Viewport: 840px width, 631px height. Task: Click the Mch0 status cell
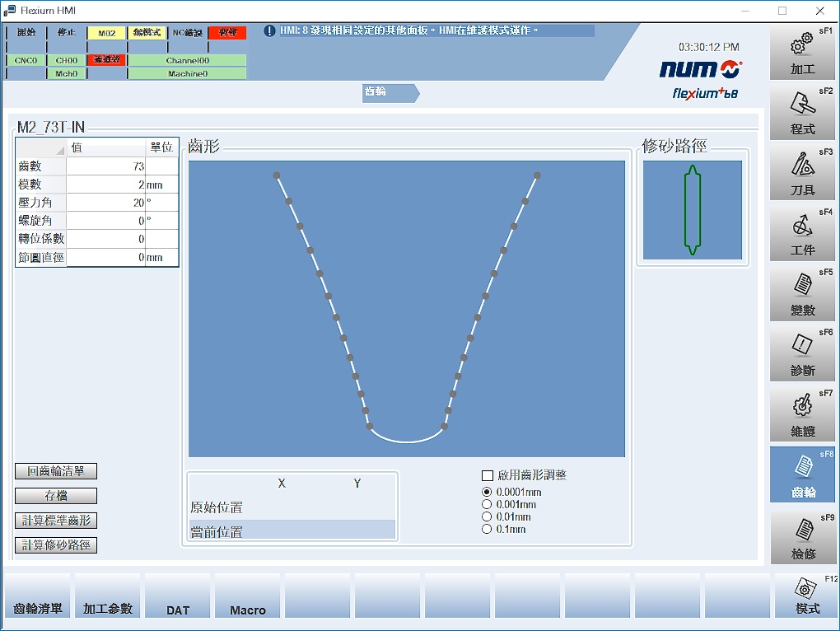click(67, 73)
